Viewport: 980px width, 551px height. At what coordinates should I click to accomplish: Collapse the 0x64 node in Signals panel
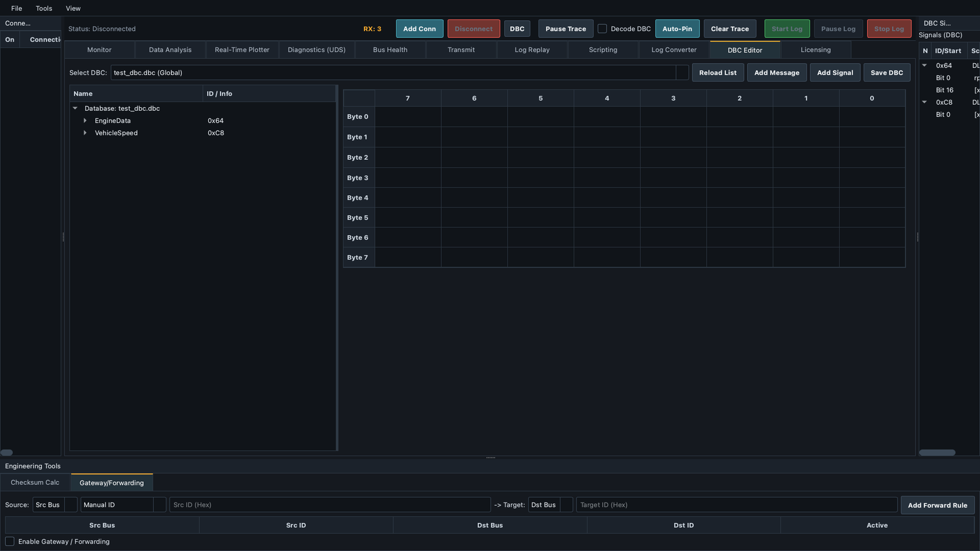[x=925, y=66]
